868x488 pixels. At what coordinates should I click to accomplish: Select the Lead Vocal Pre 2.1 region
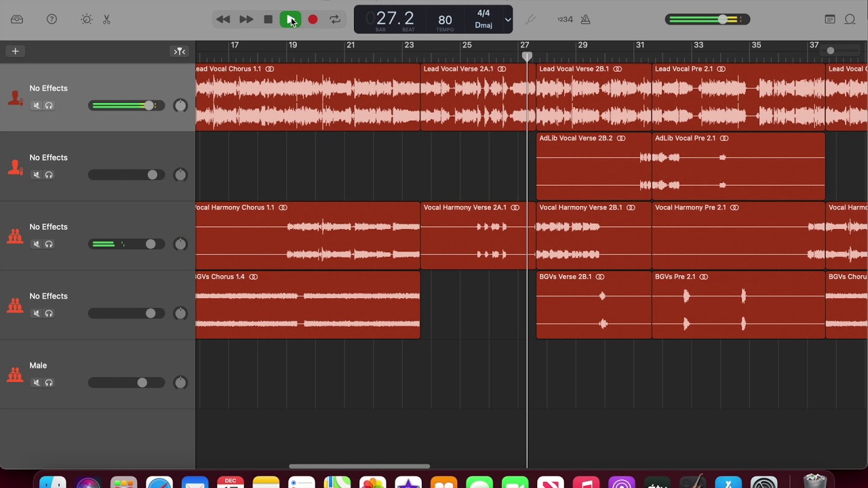(x=738, y=97)
